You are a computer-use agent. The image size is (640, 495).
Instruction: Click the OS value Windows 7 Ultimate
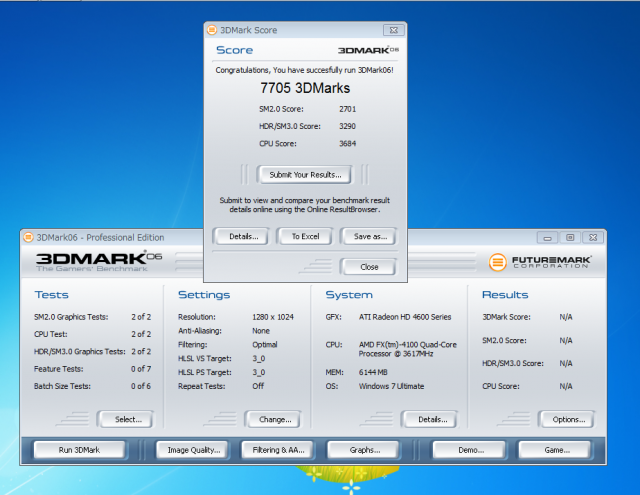[x=391, y=386]
